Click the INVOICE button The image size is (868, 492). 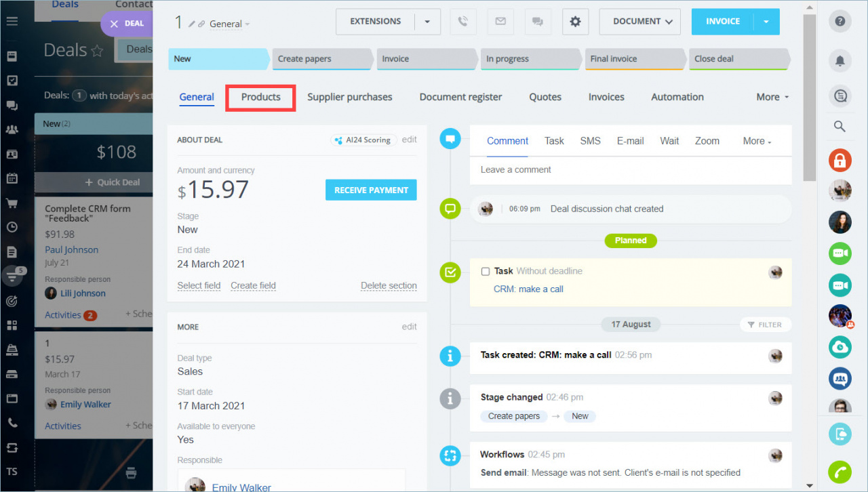coord(723,22)
